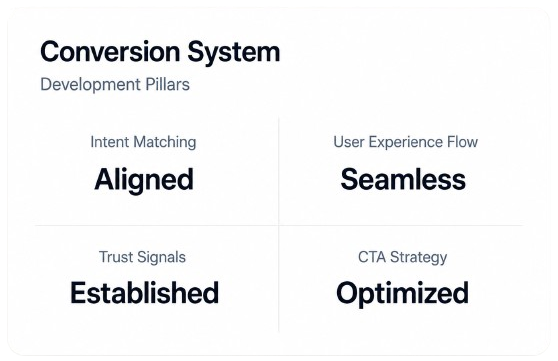Viewport: 558px width, 361px height.
Task: Click the vertical divider between Aligned and Seamless
Action: [x=279, y=172]
